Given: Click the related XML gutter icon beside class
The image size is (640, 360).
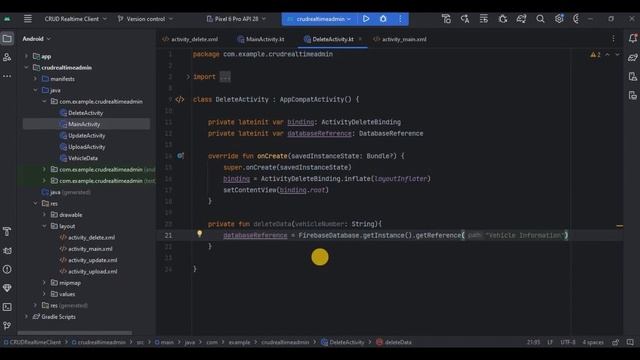Looking at the screenshot, I should pos(180,99).
